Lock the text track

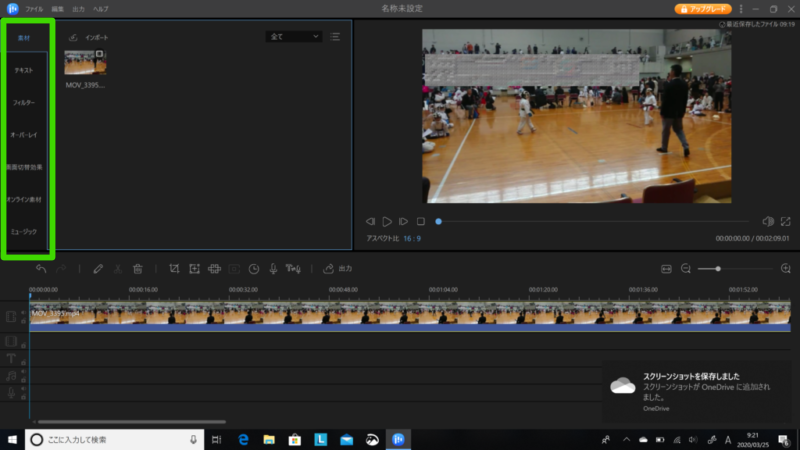coord(23,362)
